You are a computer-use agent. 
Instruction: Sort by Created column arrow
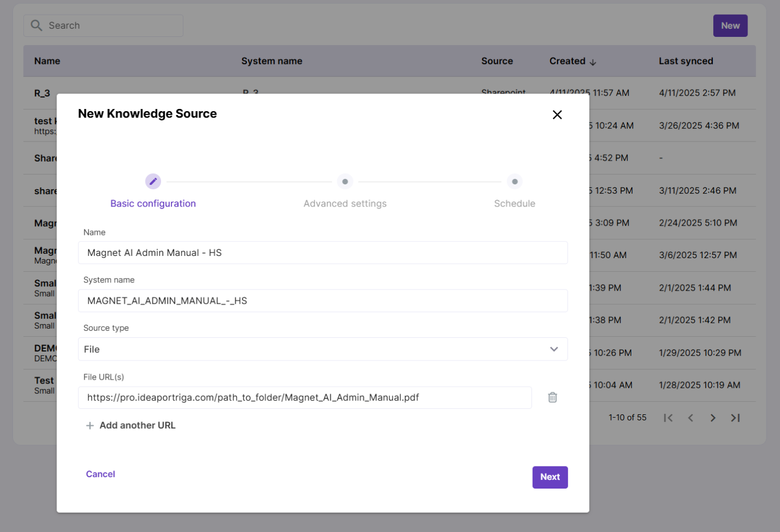coord(593,62)
